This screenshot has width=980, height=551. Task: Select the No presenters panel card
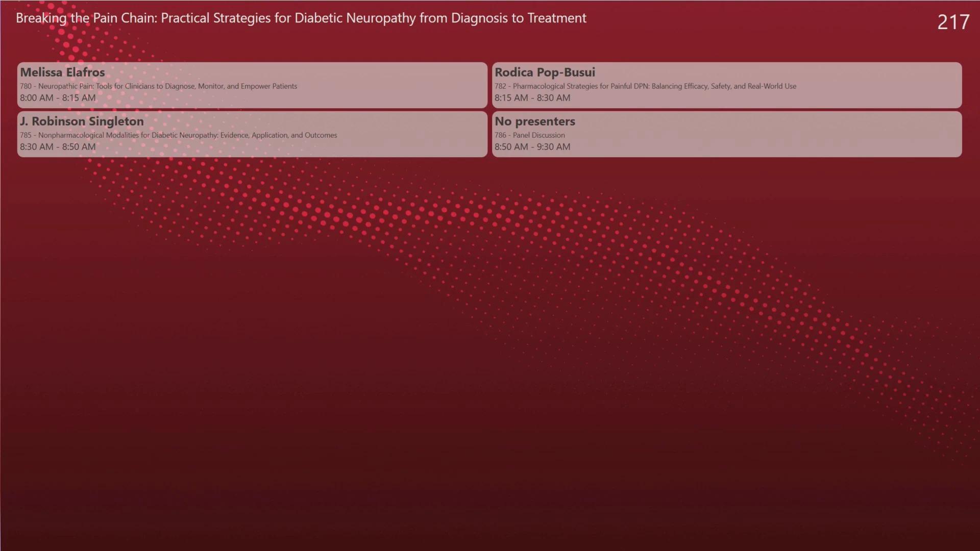tap(727, 134)
